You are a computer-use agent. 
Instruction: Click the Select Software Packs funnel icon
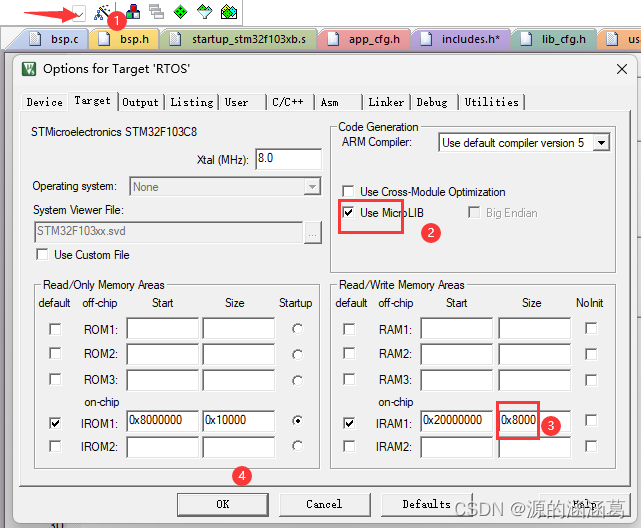pyautogui.click(x=204, y=11)
